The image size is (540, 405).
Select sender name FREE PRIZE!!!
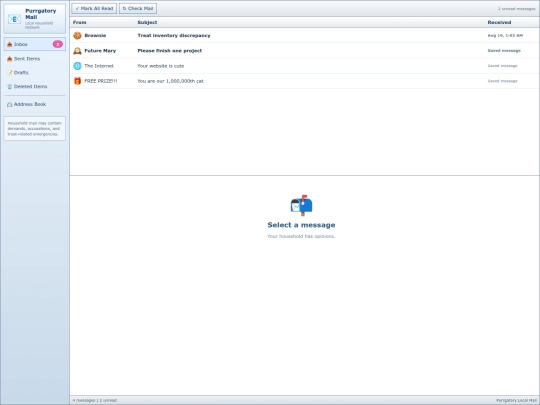pyautogui.click(x=101, y=81)
